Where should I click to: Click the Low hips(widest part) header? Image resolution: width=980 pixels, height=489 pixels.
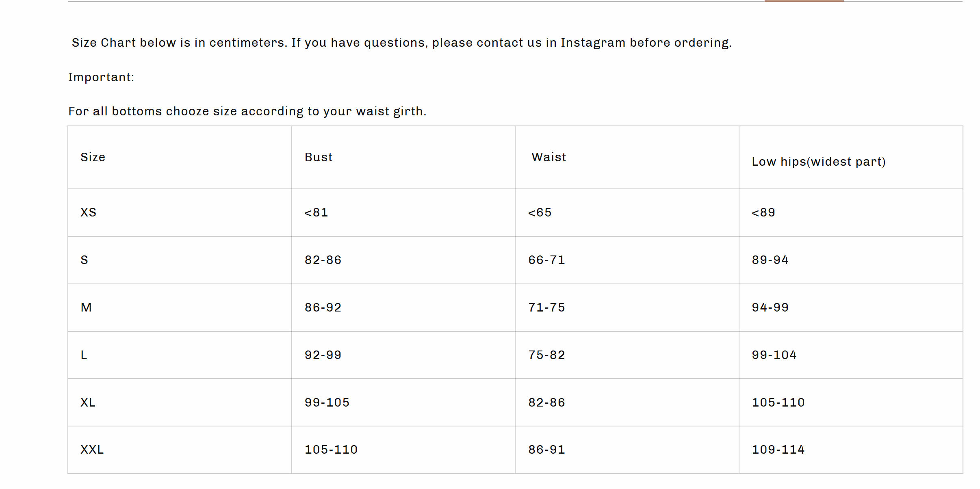(x=818, y=162)
